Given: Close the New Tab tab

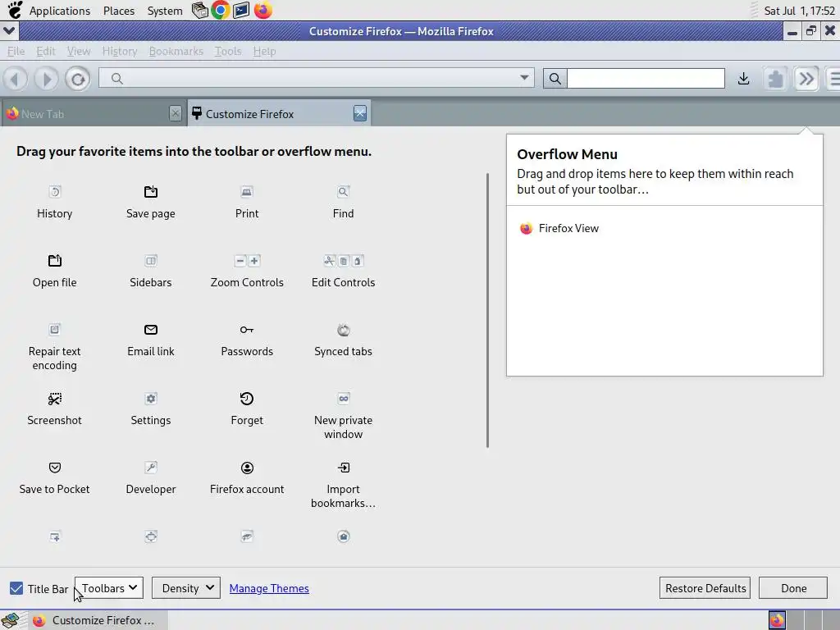Looking at the screenshot, I should [176, 113].
